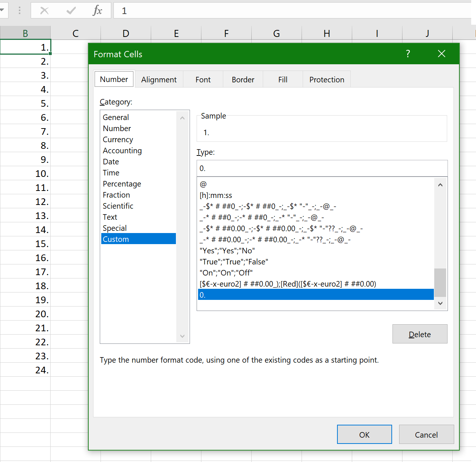Viewport: 476px width, 462px height.
Task: Select the "Yes";"Yes";"No" format code
Action: pos(316,251)
